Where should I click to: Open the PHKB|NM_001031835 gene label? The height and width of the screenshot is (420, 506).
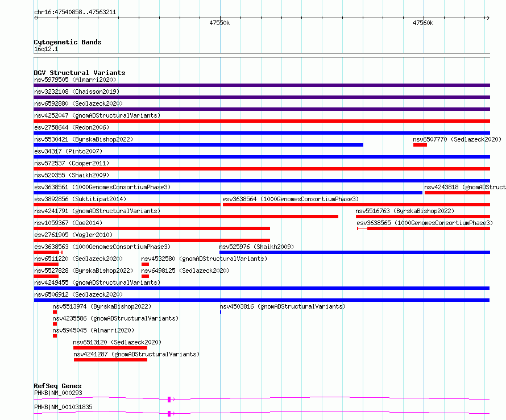(x=63, y=407)
